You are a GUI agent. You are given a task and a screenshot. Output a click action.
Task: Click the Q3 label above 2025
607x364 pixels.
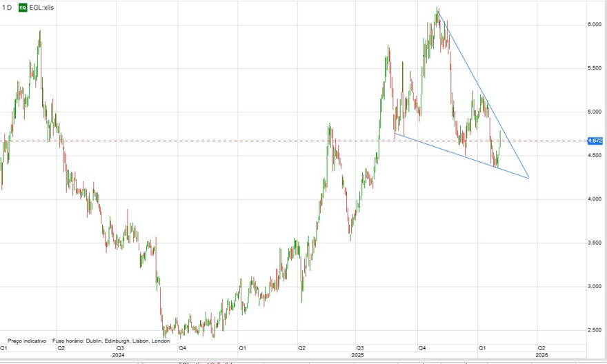click(x=359, y=348)
